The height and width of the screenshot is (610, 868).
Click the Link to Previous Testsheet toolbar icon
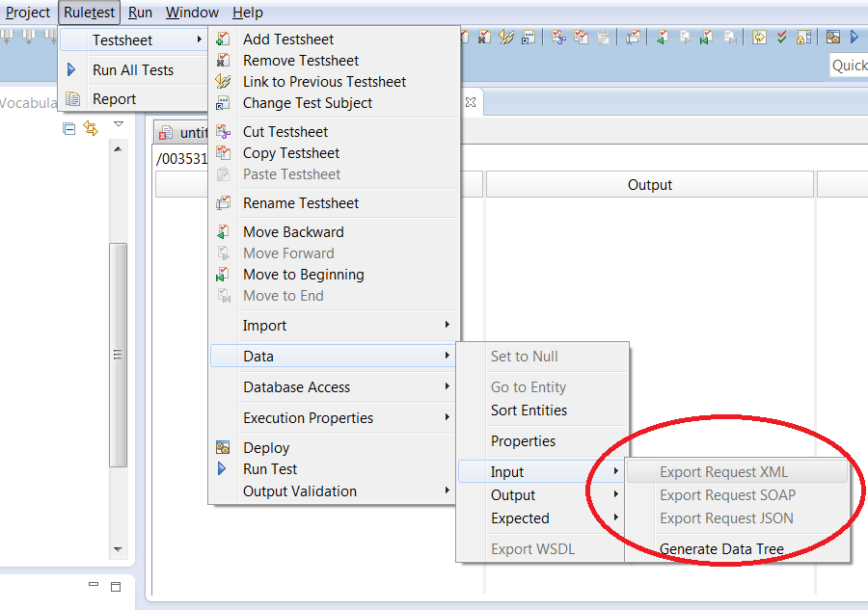(x=506, y=38)
